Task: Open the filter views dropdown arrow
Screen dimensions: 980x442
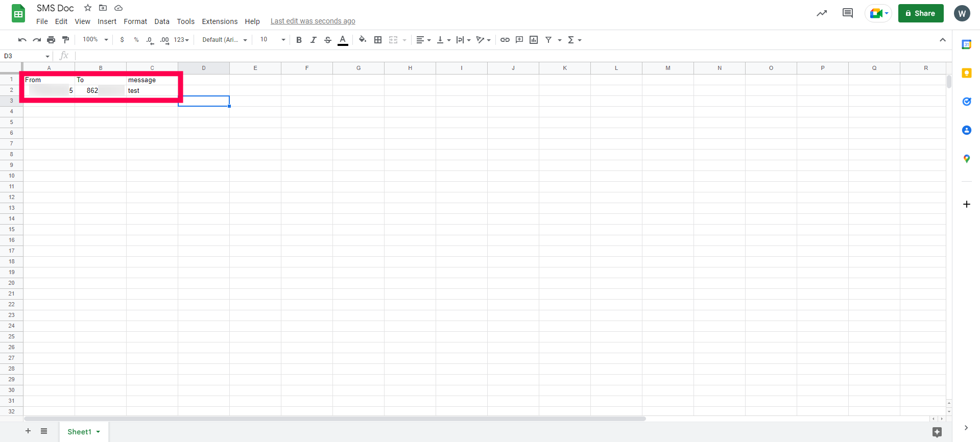Action: click(x=560, y=40)
